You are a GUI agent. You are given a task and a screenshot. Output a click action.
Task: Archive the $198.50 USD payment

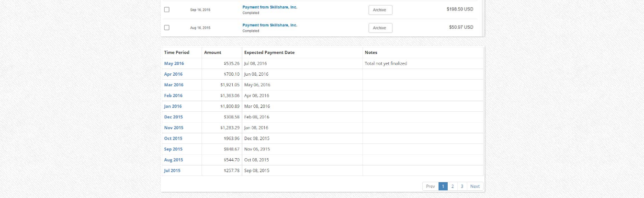[x=380, y=10]
